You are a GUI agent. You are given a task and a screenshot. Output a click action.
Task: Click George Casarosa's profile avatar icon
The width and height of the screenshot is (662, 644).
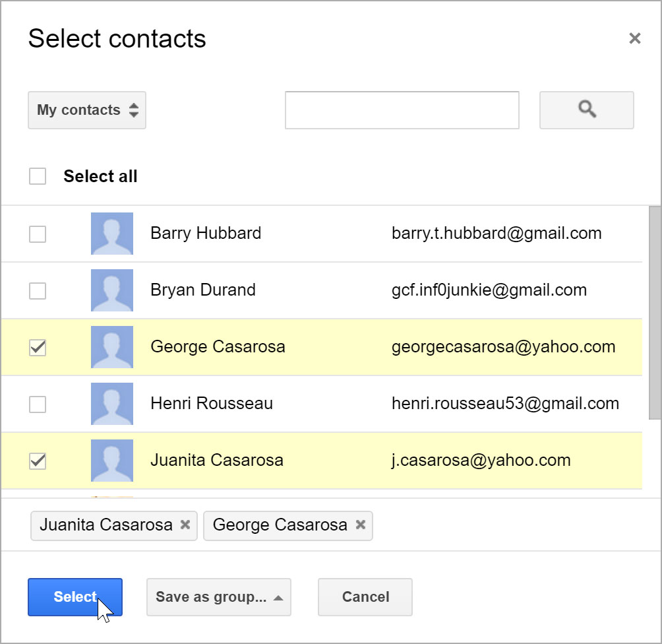111,346
